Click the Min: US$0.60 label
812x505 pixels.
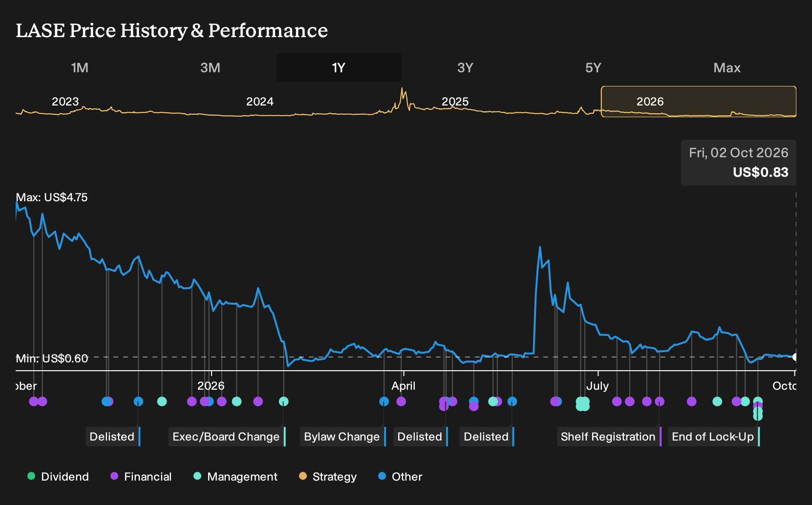point(52,358)
